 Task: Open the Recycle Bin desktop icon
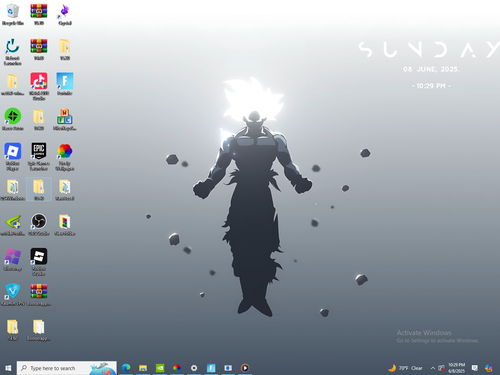pyautogui.click(x=13, y=14)
